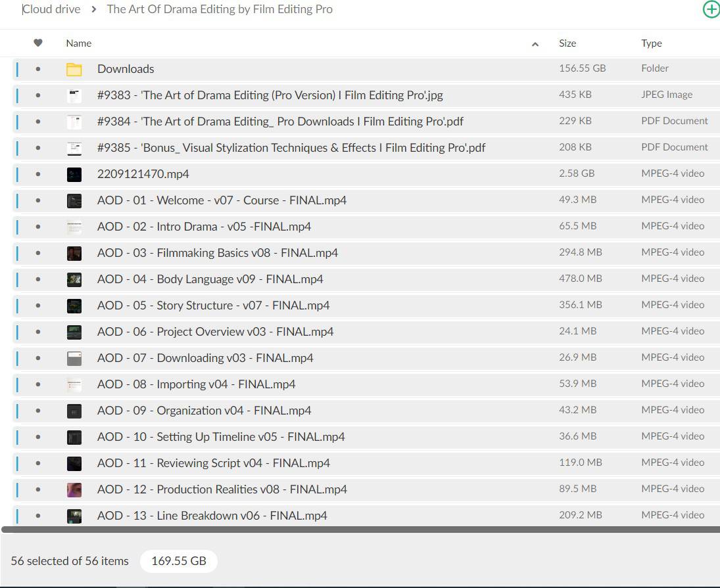Click the sort chevron beside the Name column
Image resolution: width=720 pixels, height=588 pixels.
tap(535, 43)
